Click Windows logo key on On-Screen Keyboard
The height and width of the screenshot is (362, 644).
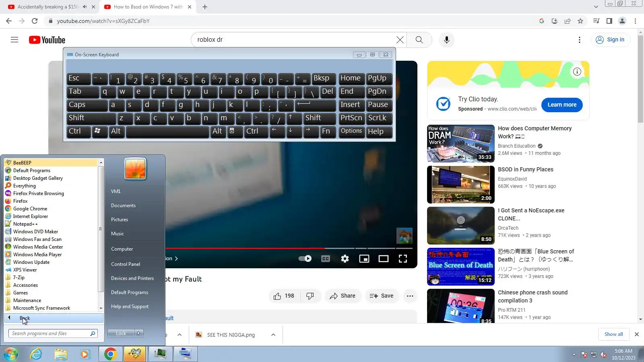point(100,132)
